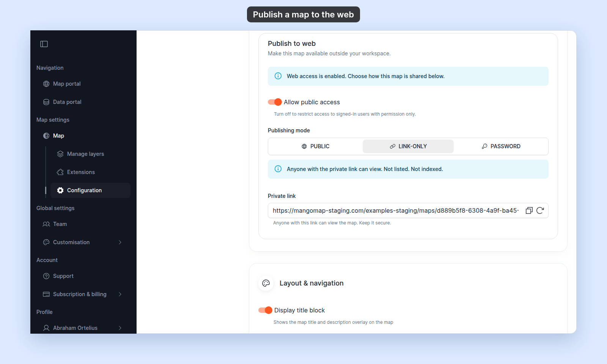Viewport: 607px width, 364px height.
Task: Expand Subscription & billing chevron
Action: [x=120, y=294]
